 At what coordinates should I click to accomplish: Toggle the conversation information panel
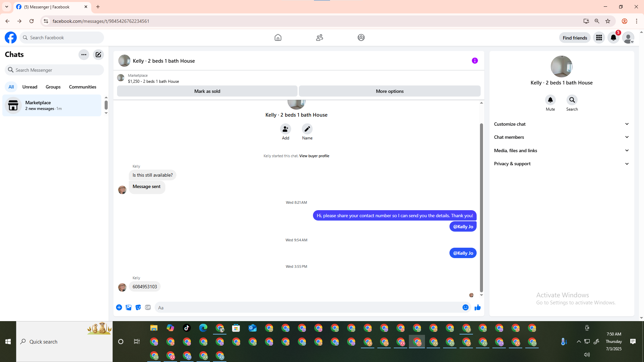pos(475,61)
